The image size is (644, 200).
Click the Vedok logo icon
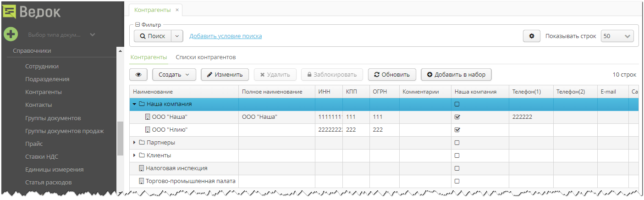click(10, 11)
